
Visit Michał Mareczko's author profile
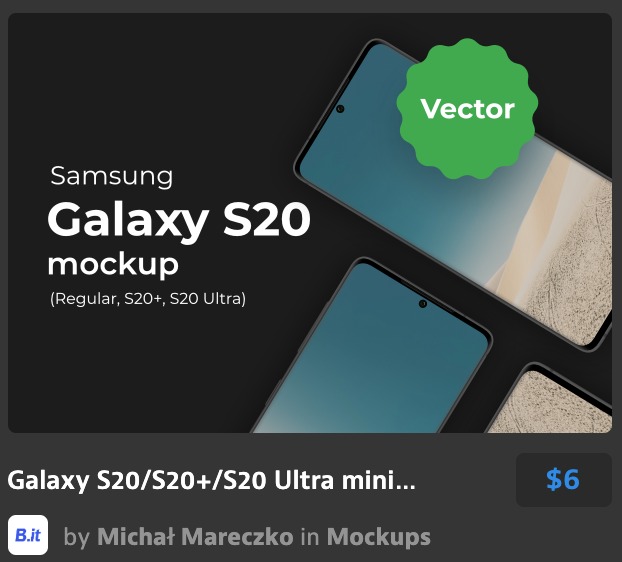pyautogui.click(x=195, y=537)
